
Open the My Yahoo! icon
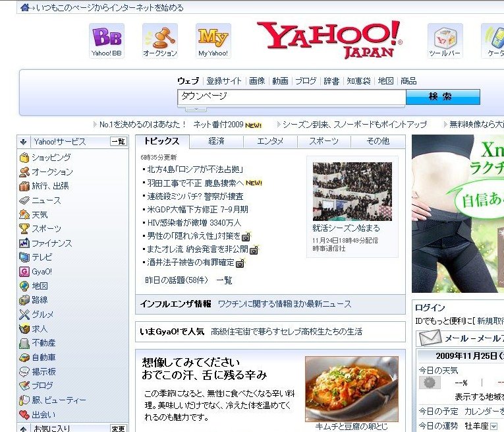[213, 40]
